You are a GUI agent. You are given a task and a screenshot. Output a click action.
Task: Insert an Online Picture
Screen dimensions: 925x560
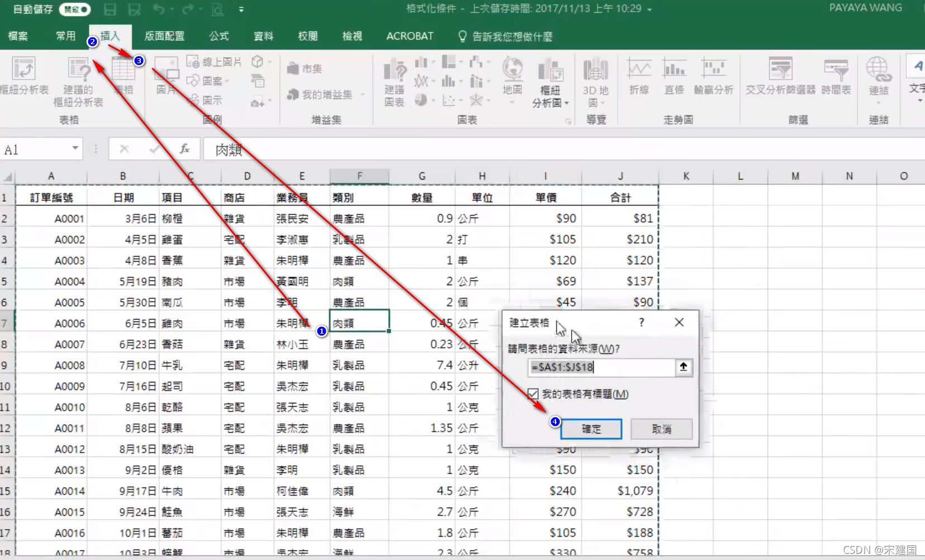[x=214, y=62]
